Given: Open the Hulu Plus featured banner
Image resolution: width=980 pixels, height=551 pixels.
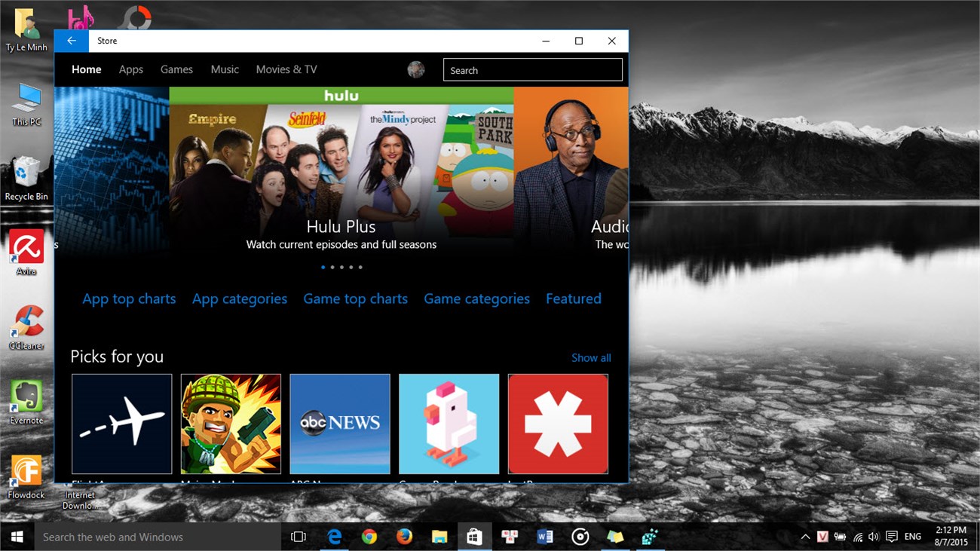Looking at the screenshot, I should tap(341, 172).
